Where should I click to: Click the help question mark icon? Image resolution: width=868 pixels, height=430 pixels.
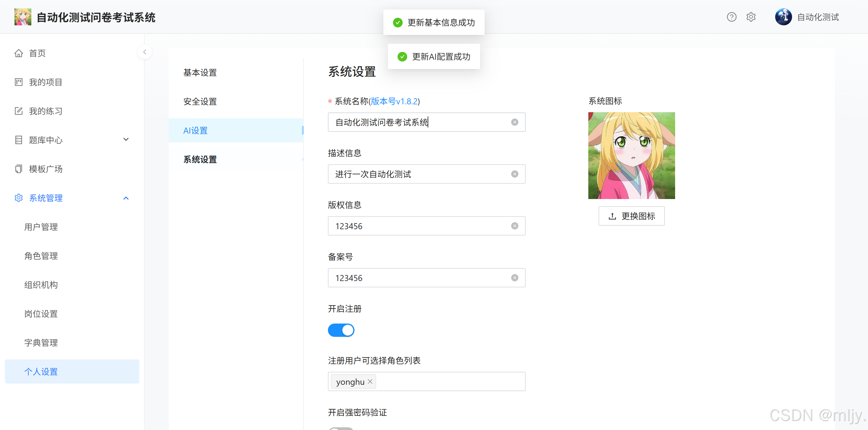[x=731, y=17]
